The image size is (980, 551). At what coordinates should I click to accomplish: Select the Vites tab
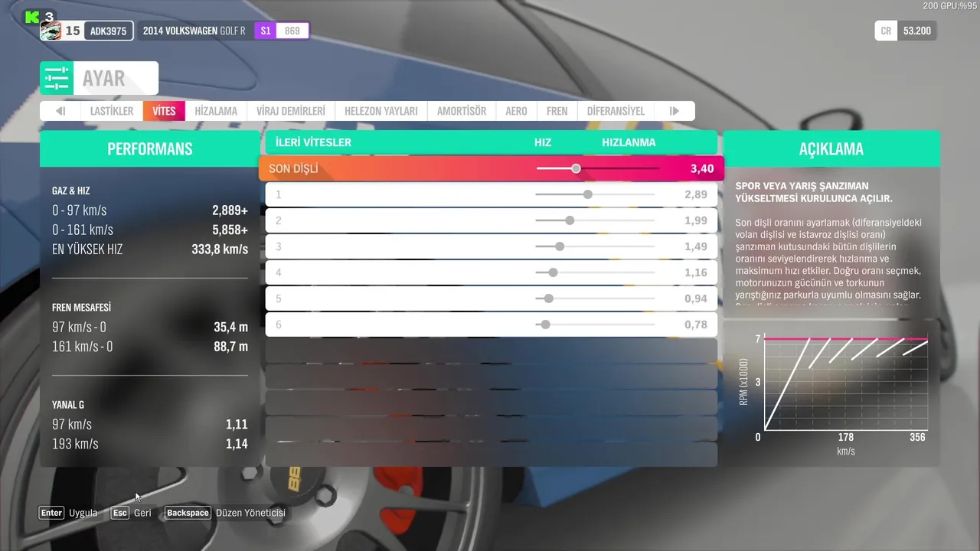pyautogui.click(x=164, y=111)
